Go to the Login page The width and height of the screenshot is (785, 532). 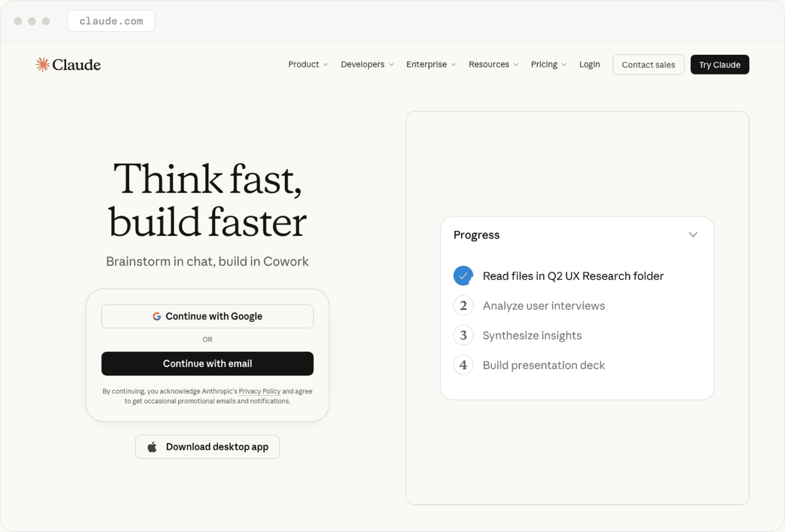point(590,65)
